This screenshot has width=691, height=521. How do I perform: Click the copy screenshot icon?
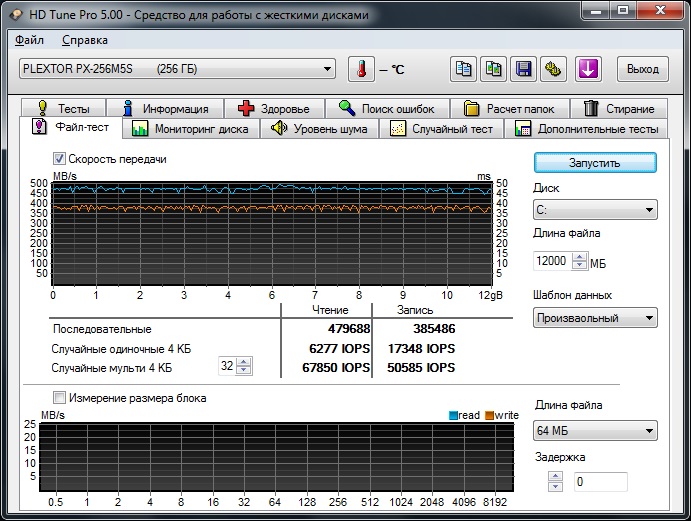tap(493, 69)
